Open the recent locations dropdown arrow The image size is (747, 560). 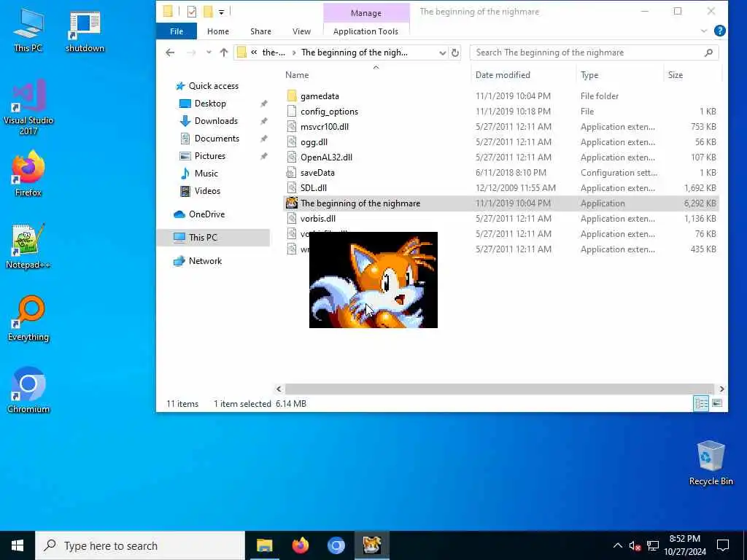coord(209,52)
